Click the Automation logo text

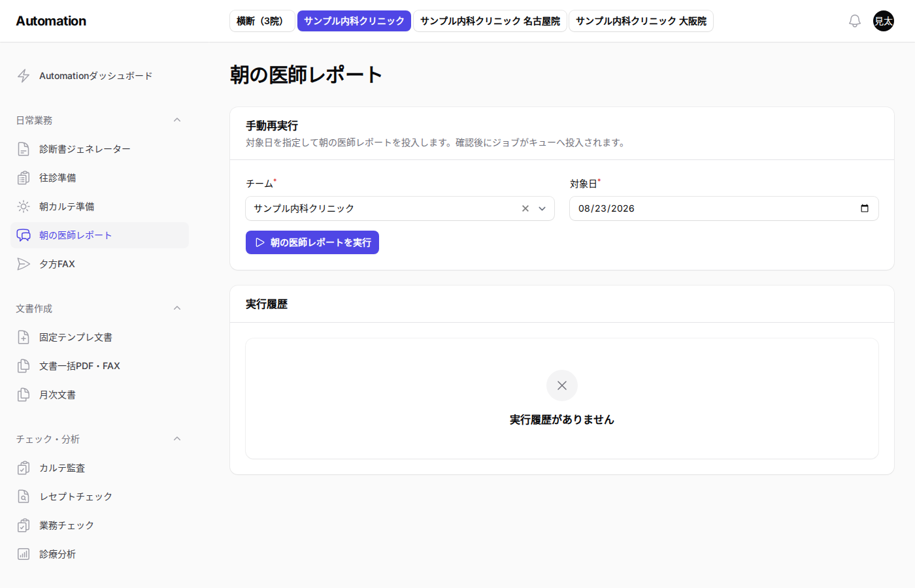51,21
